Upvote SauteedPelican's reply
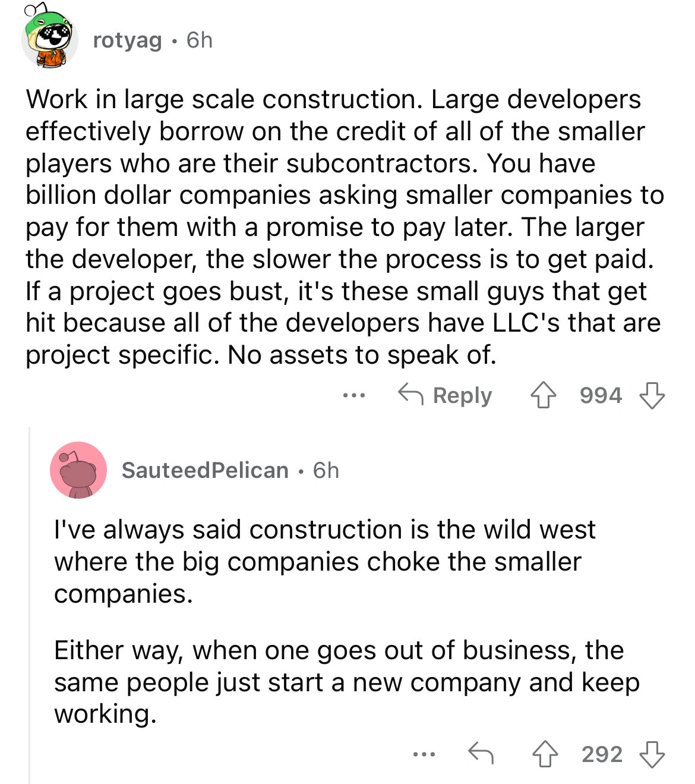The width and height of the screenshot is (695, 784). (x=544, y=755)
